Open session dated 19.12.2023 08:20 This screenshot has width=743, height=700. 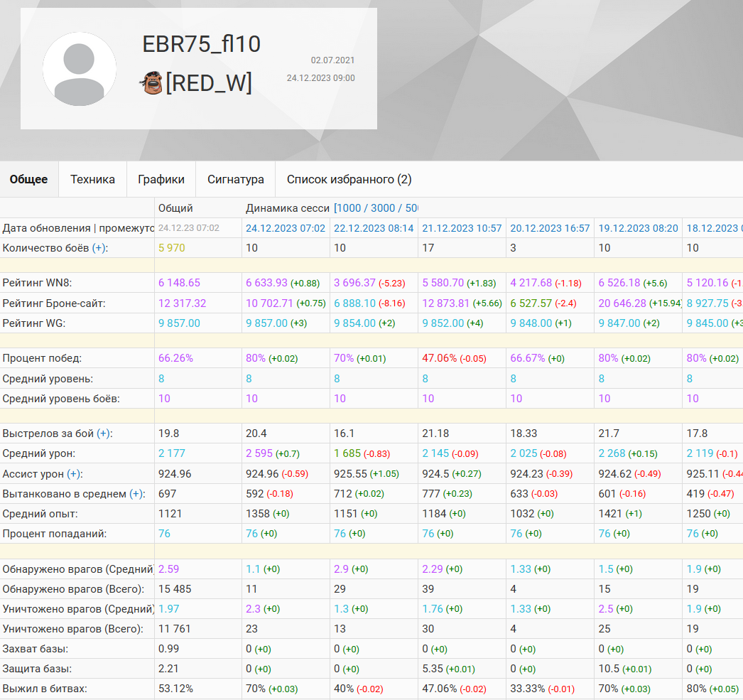[x=638, y=228]
